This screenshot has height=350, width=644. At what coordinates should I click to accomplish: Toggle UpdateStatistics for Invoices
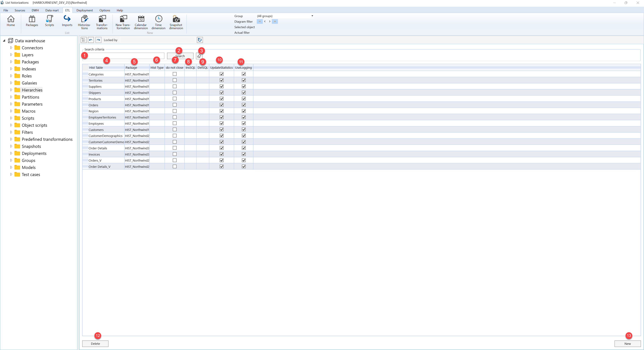pos(222,154)
